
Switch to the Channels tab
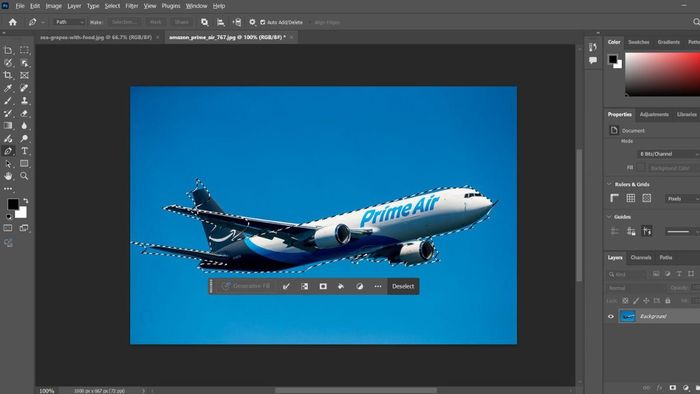(x=641, y=257)
